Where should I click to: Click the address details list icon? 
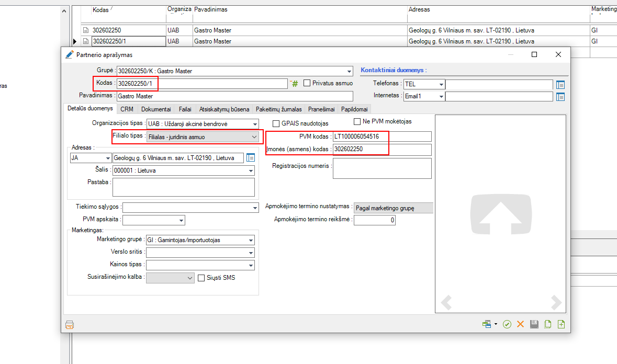(x=250, y=158)
